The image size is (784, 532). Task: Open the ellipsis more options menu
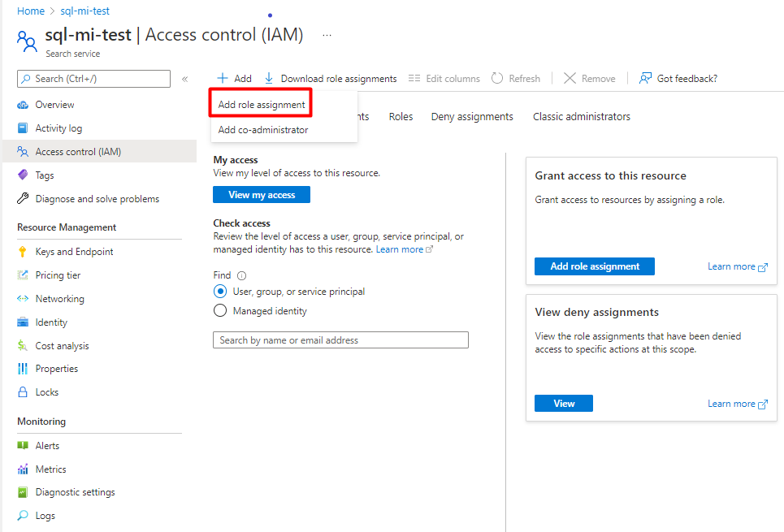click(x=327, y=36)
